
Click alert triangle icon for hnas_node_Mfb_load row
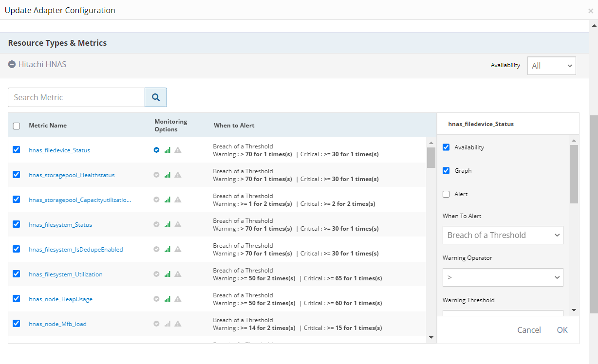tap(178, 324)
